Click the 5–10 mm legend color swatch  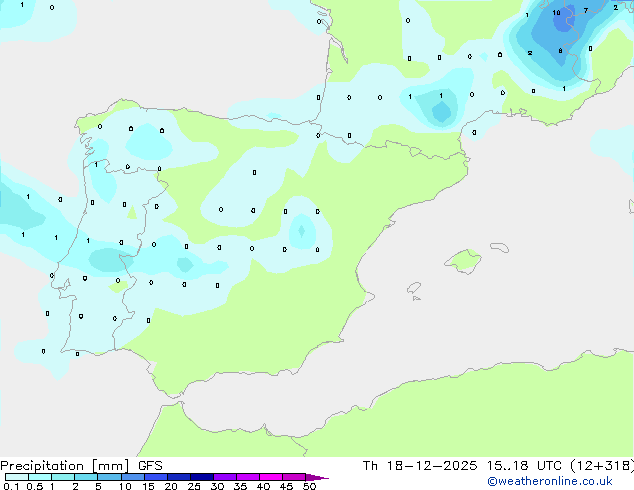109,477
